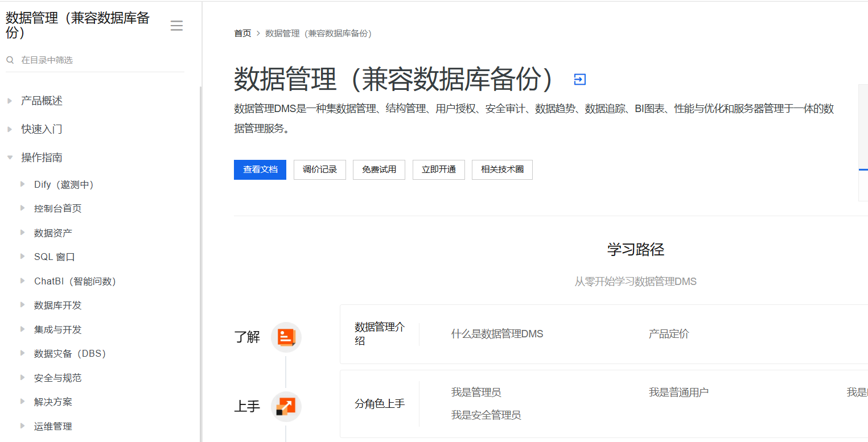
Task: Open 快速入门 in the catalog
Action: coord(42,129)
